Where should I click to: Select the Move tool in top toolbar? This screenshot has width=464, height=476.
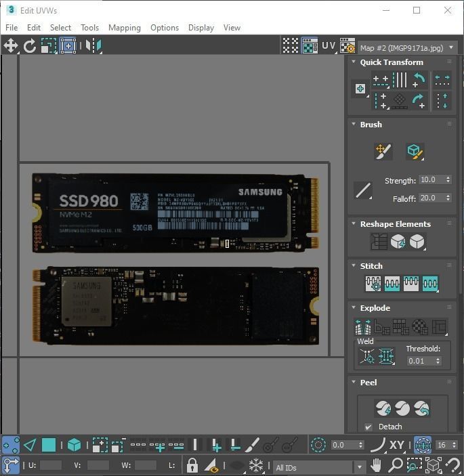[11, 46]
